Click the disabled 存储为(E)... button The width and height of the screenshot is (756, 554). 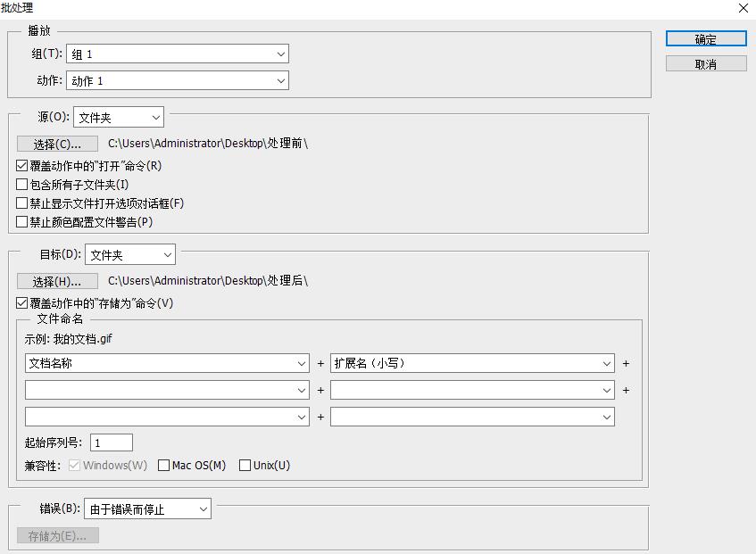pyautogui.click(x=57, y=535)
